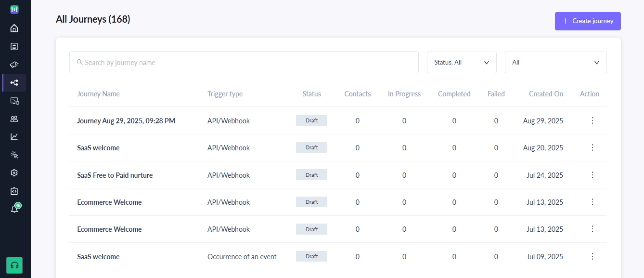Viewport: 644px width, 278px height.
Task: Open the contacts people icon
Action: click(x=14, y=119)
